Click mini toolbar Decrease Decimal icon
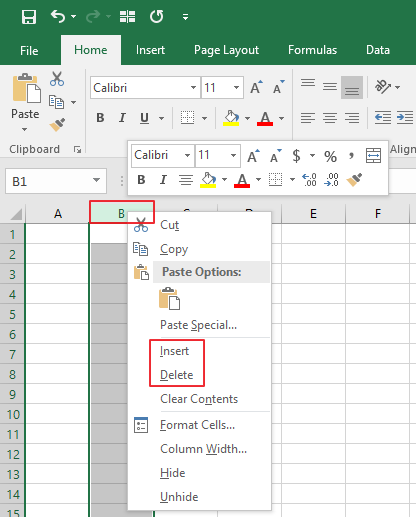 coord(331,180)
